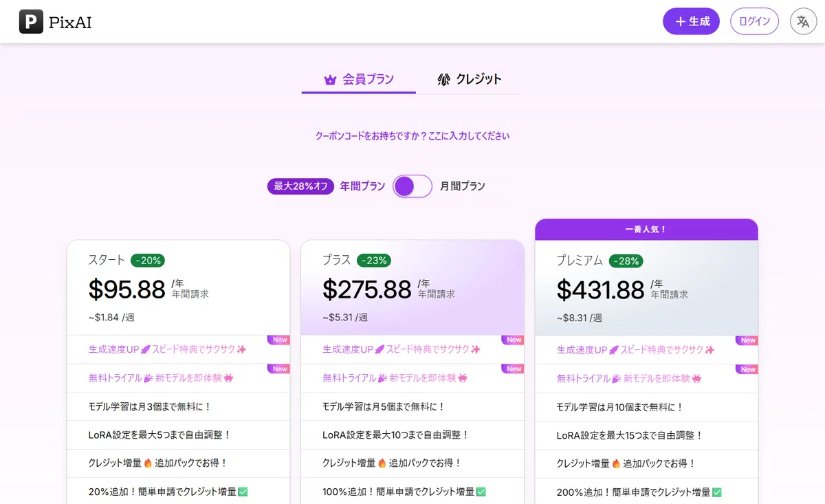Click 無料トライアル feature in プラス card
Viewport: 825px width, 504px height.
395,378
